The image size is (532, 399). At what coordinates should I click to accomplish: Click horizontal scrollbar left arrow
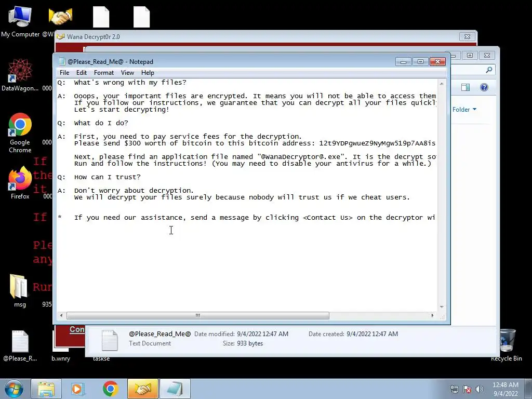coord(61,315)
